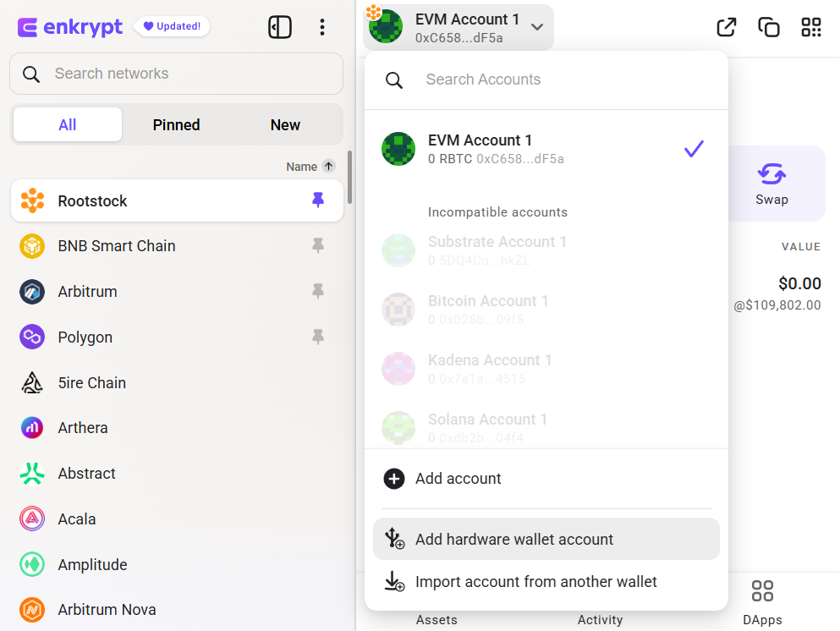Click the Search networks input field
The height and width of the screenshot is (631, 840).
pyautogui.click(x=176, y=74)
